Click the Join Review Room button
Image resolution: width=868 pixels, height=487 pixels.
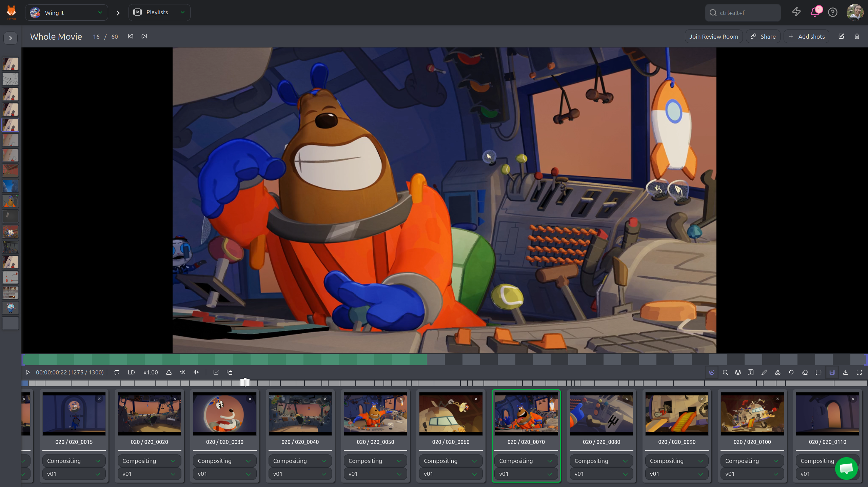click(713, 36)
